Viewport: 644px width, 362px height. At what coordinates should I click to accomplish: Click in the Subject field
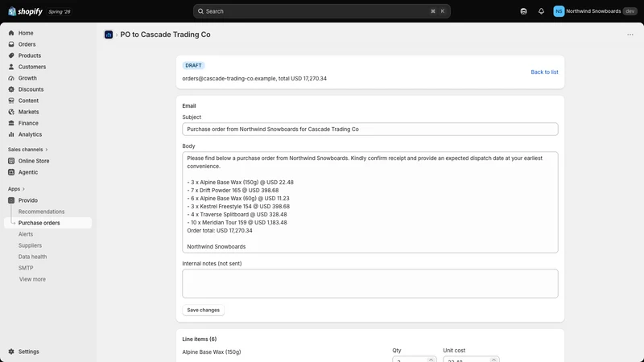coord(370,130)
